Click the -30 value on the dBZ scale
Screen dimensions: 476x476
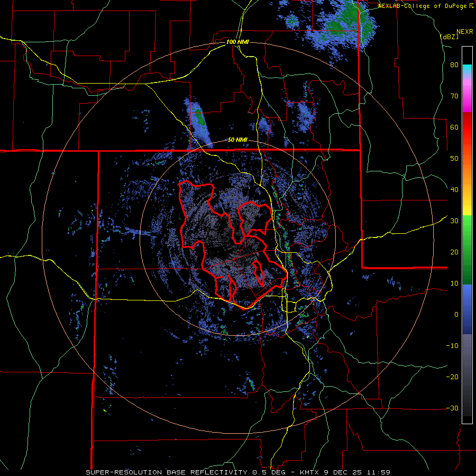tap(452, 408)
